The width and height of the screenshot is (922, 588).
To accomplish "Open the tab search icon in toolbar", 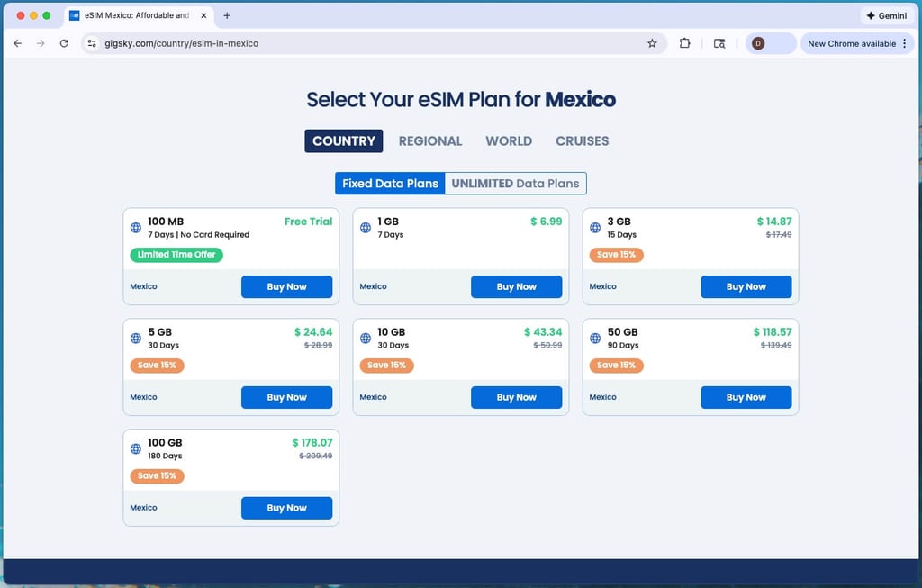I will (x=719, y=43).
